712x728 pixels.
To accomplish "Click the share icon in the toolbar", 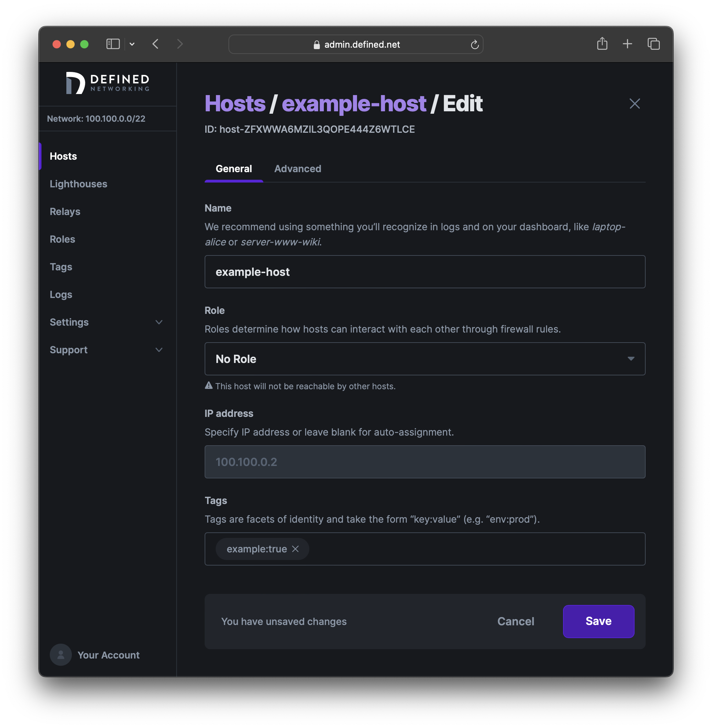I will pyautogui.click(x=602, y=44).
